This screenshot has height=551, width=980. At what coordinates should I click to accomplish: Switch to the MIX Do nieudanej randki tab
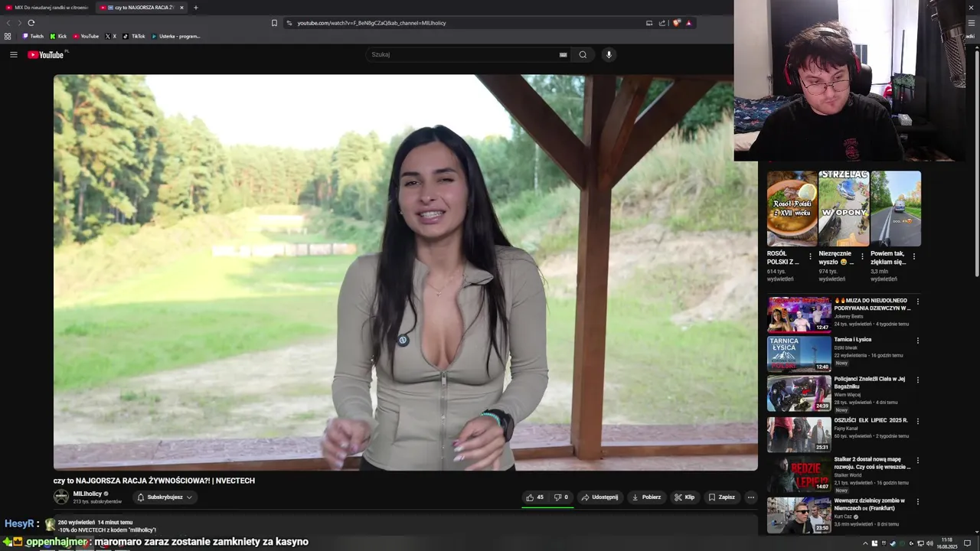coord(46,8)
